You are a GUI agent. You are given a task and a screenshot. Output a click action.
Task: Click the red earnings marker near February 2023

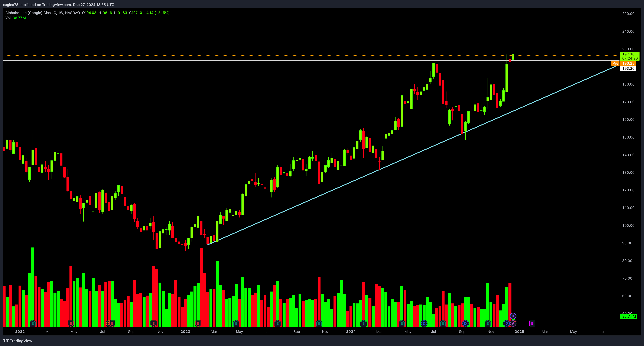point(198,323)
